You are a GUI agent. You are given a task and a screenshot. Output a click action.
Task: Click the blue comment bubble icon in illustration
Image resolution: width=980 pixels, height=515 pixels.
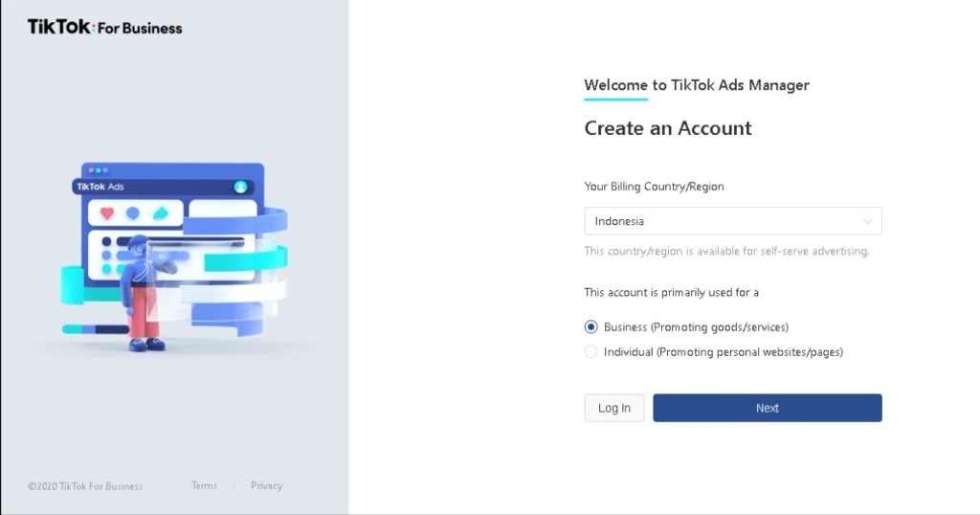click(133, 213)
